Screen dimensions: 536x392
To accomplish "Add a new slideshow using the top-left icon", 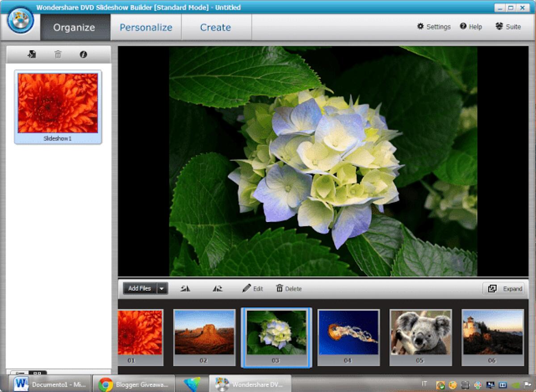I will [32, 54].
